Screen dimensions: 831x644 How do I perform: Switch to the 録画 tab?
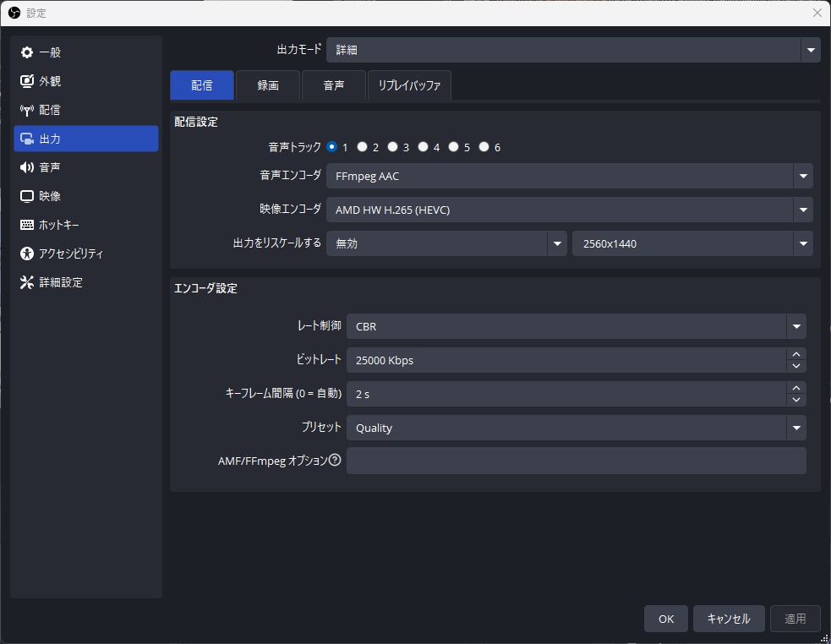tap(267, 85)
